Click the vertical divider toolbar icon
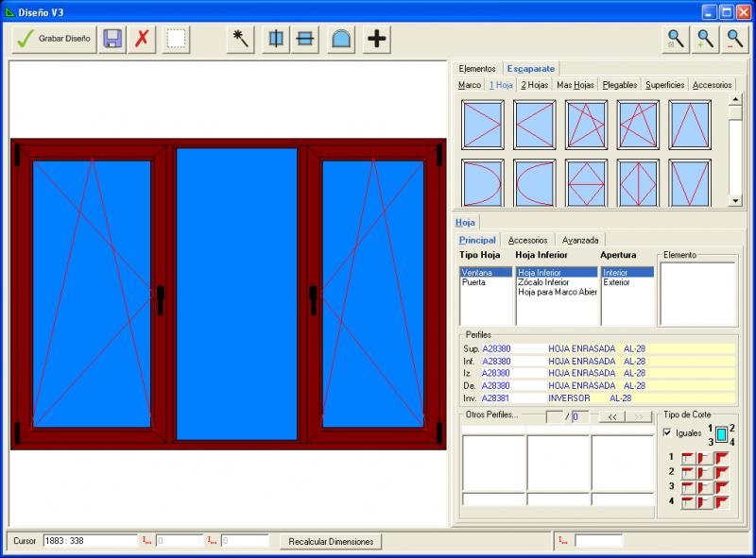This screenshot has height=558, width=756. (276, 39)
